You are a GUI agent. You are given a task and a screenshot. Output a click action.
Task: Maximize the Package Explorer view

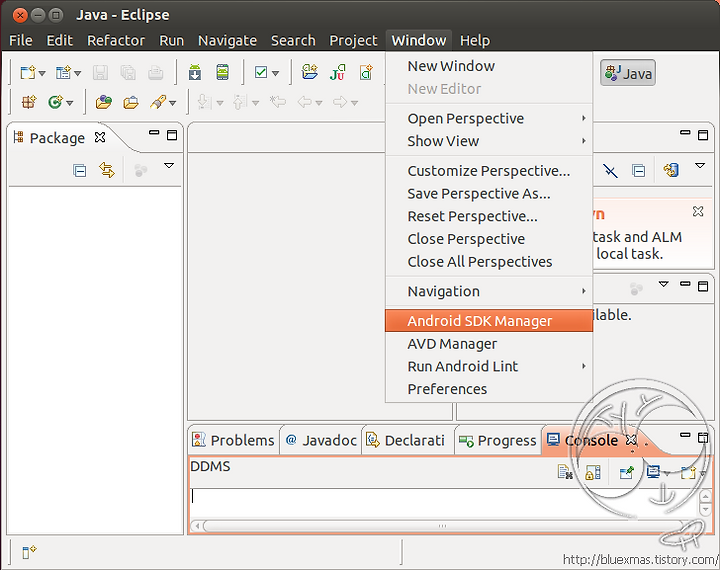click(172, 135)
